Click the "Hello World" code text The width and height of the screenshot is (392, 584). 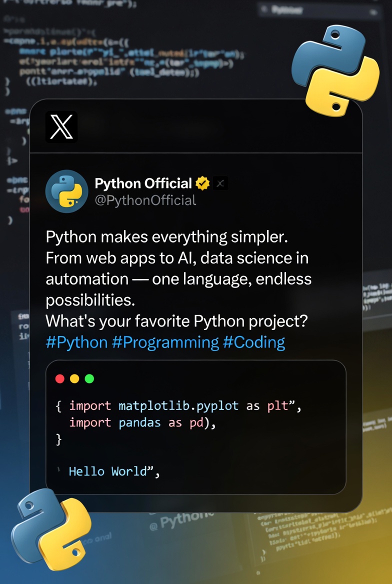tap(108, 471)
